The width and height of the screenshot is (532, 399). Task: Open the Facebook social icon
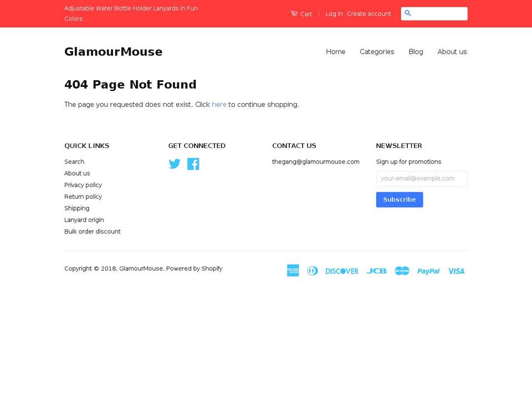(x=193, y=164)
